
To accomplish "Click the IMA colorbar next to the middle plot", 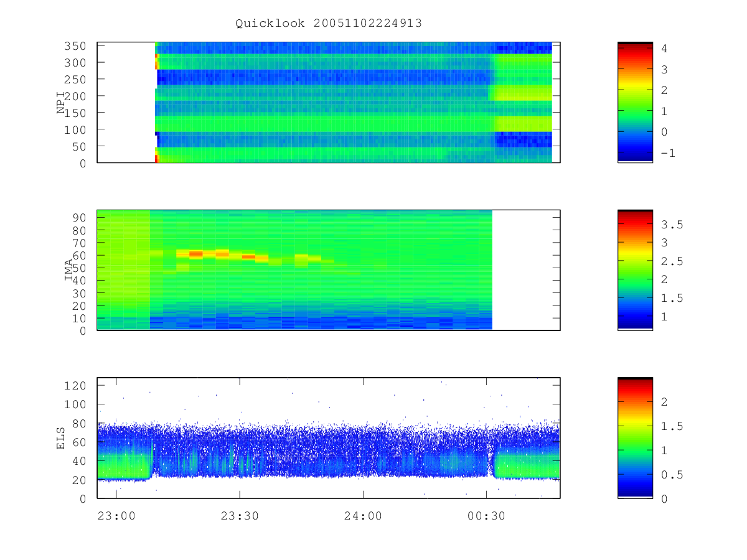I will tap(635, 269).
